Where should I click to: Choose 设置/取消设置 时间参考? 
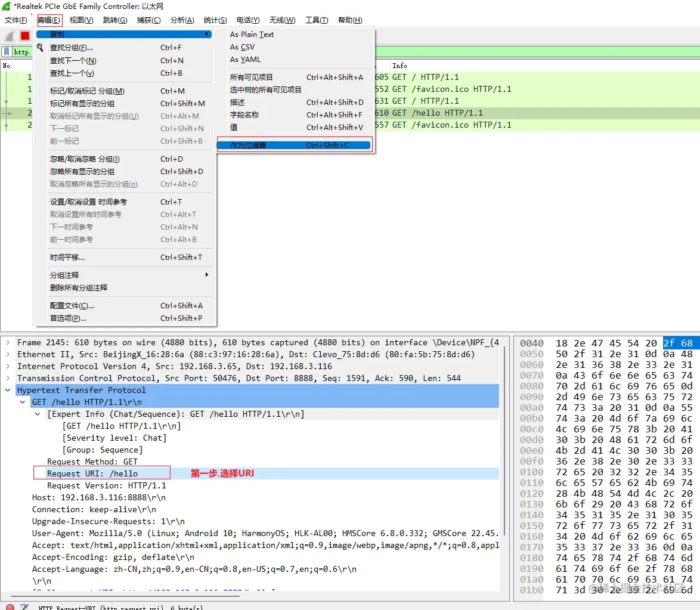(123, 202)
